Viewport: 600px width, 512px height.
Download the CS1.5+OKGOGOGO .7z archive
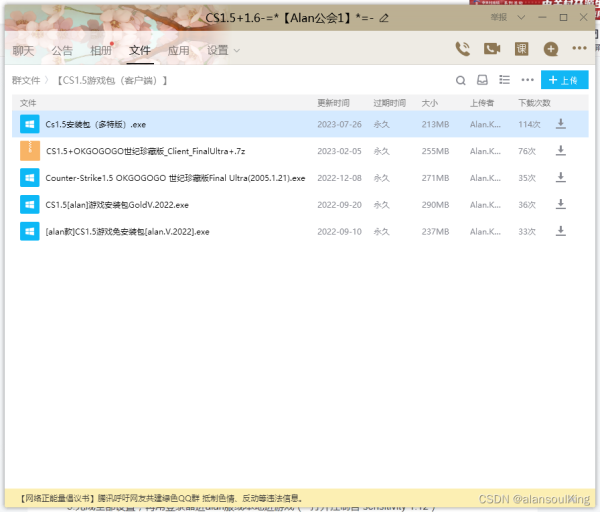(561, 151)
